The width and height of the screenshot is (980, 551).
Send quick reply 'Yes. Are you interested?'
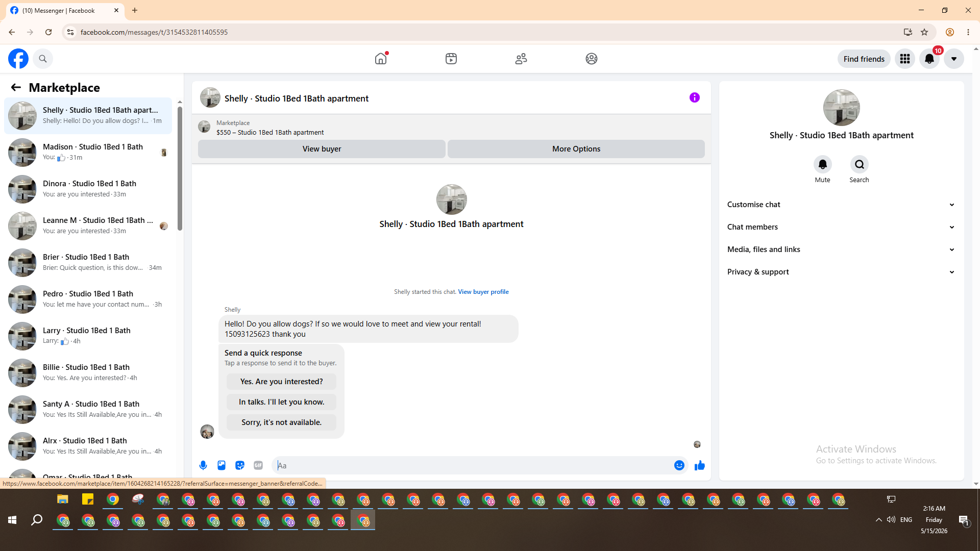pos(281,382)
